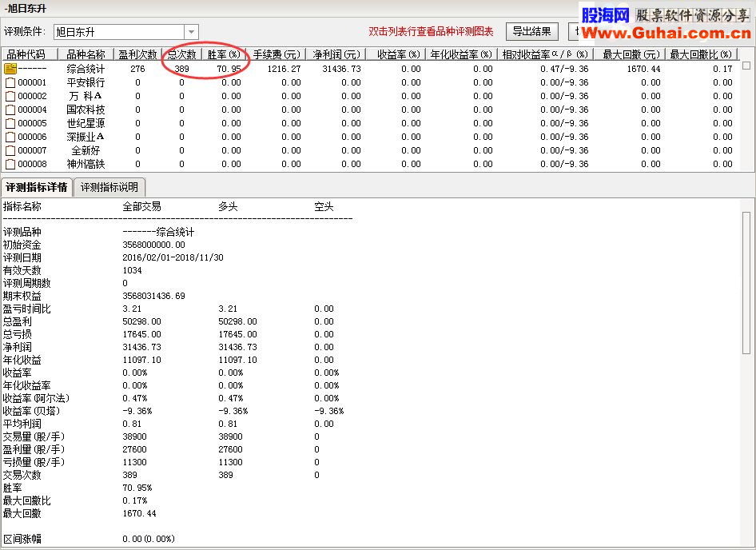Sort by 品种名称 column header
756x550 pixels.
(86, 54)
